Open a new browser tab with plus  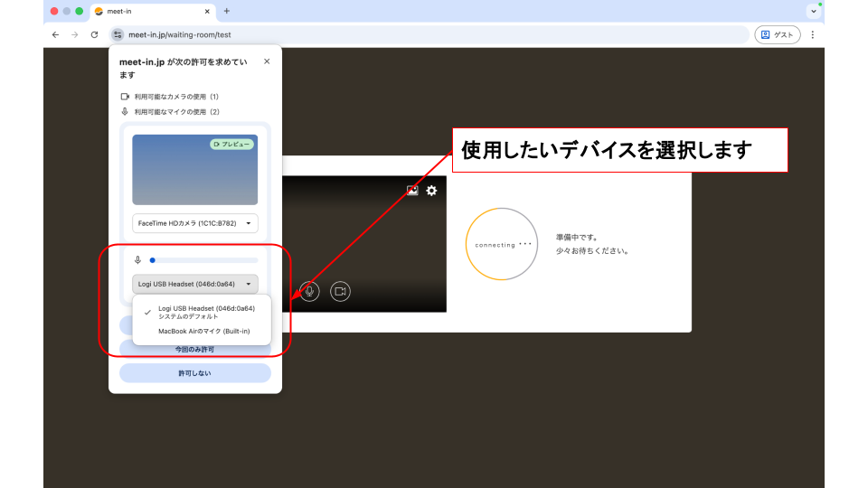click(226, 11)
